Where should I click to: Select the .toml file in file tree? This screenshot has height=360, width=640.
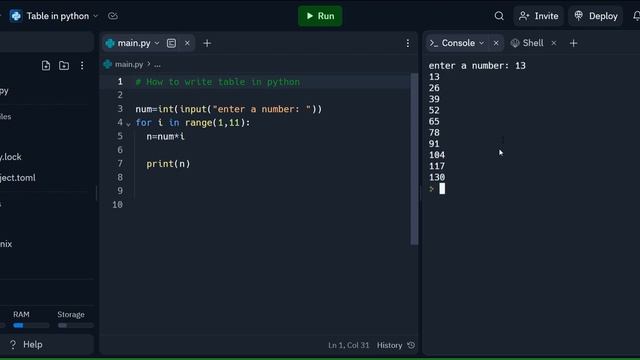click(x=18, y=178)
